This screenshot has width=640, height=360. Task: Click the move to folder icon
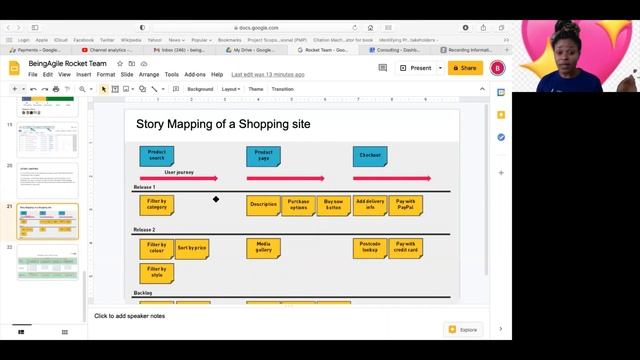click(x=131, y=64)
